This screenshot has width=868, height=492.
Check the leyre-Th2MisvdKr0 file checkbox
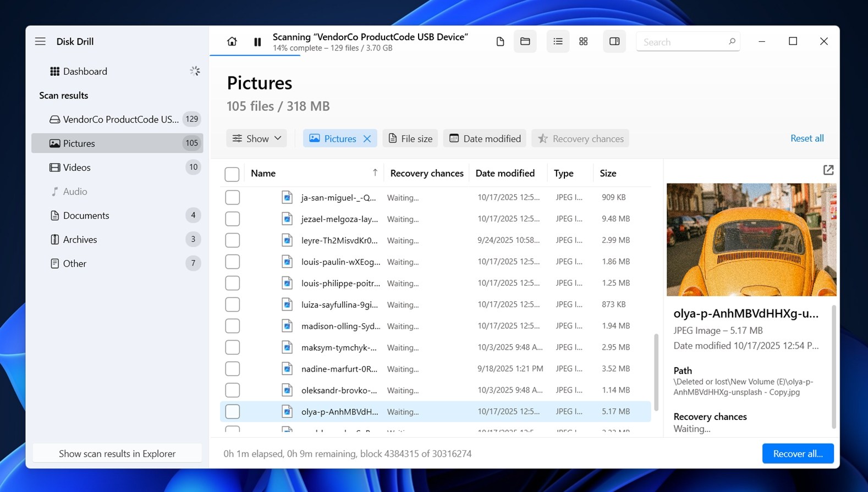click(x=232, y=240)
